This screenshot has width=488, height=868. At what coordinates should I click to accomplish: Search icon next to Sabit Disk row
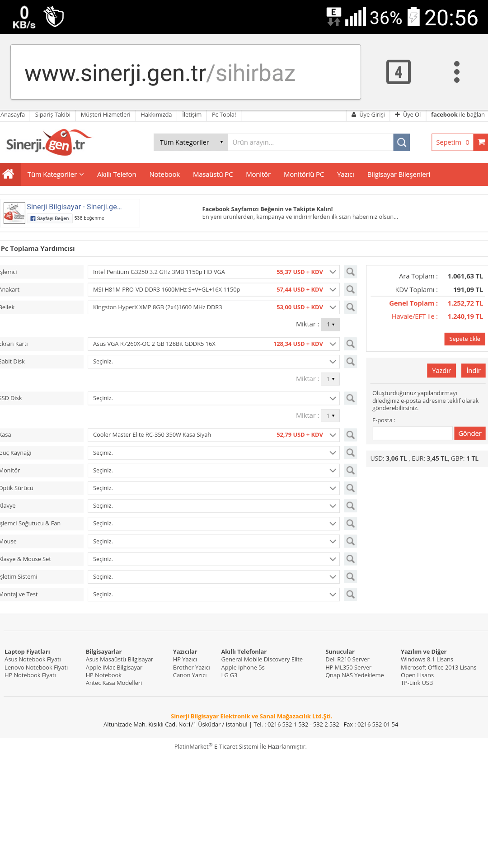(x=350, y=361)
